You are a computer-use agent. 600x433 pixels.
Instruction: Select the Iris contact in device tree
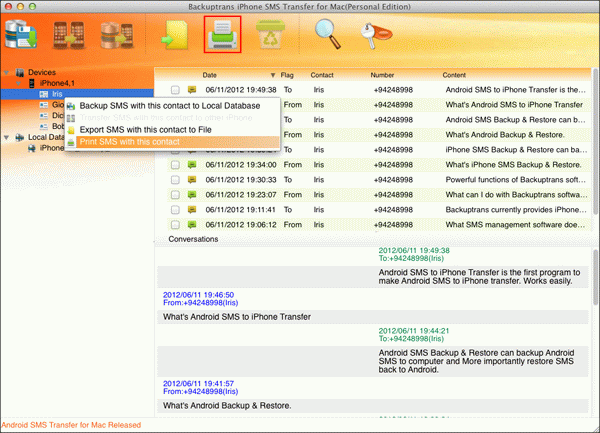pos(57,94)
